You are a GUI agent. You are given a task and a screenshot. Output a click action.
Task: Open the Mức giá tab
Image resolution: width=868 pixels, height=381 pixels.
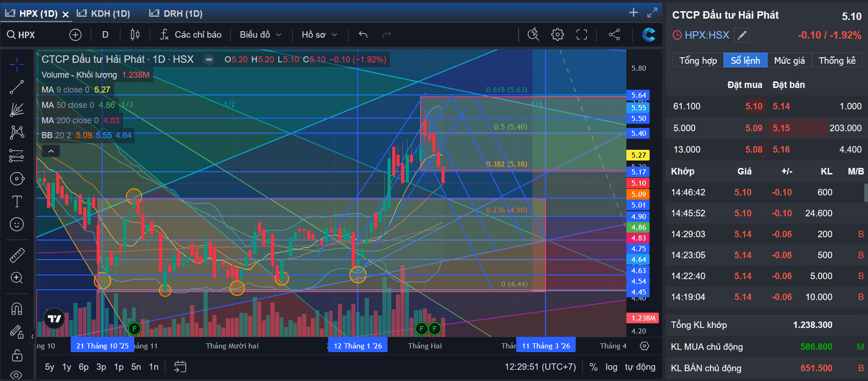(x=789, y=60)
